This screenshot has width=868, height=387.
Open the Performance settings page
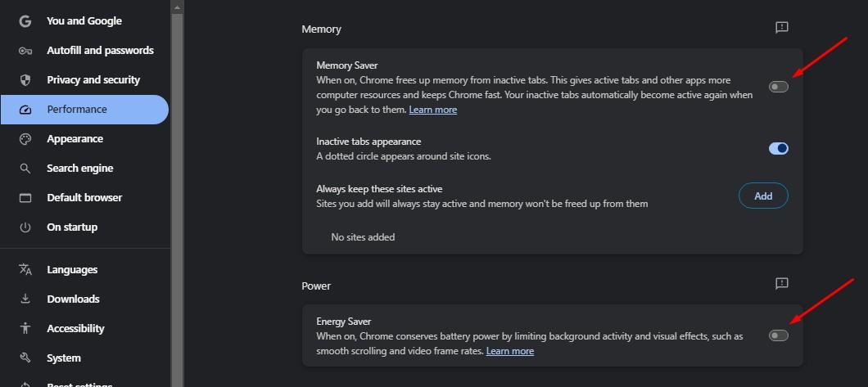[x=77, y=110]
